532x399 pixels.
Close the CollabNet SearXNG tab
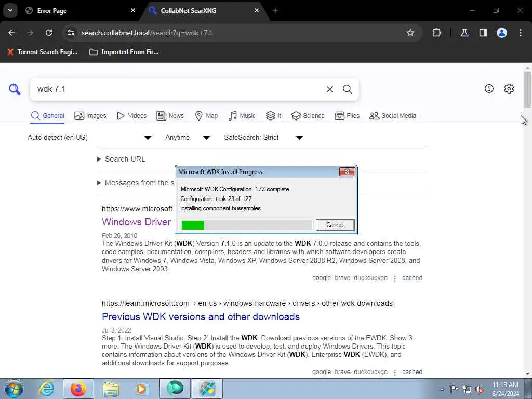pos(257,10)
